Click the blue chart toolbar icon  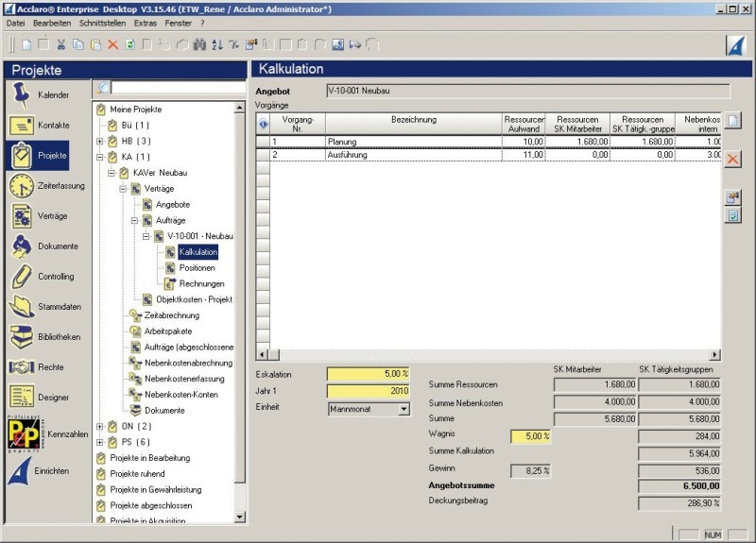click(338, 45)
